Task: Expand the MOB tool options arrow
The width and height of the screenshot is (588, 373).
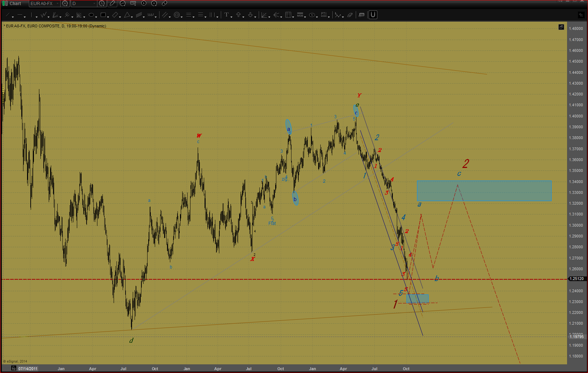Action: [x=305, y=17]
